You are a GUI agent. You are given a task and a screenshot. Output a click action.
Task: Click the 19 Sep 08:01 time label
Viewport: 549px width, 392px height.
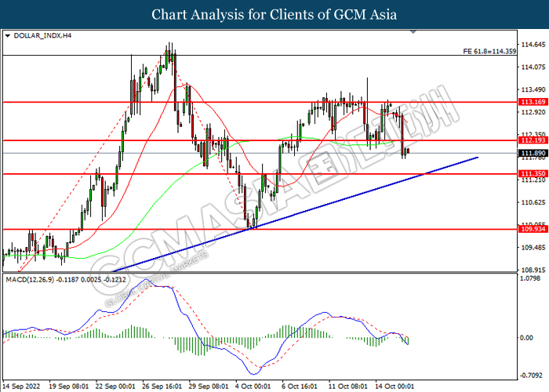tap(69, 387)
